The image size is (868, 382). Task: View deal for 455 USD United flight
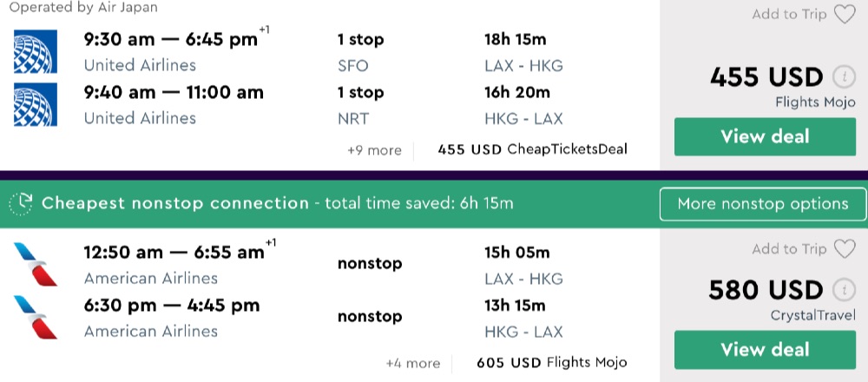coord(765,136)
